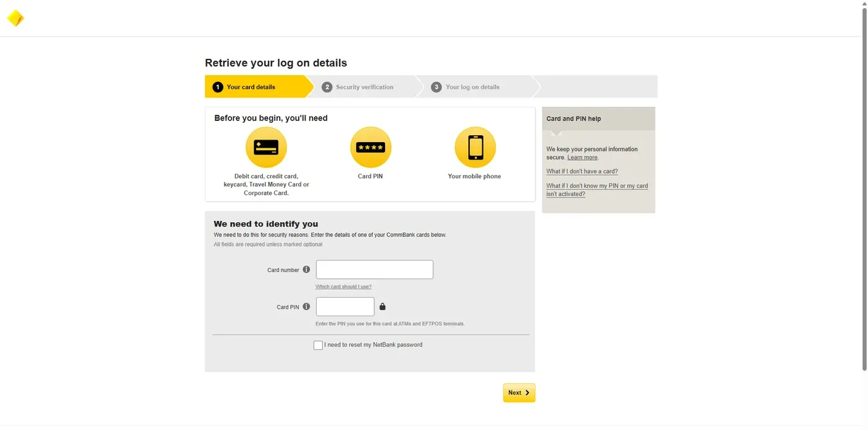Open the 'Learn more' link

click(x=582, y=158)
